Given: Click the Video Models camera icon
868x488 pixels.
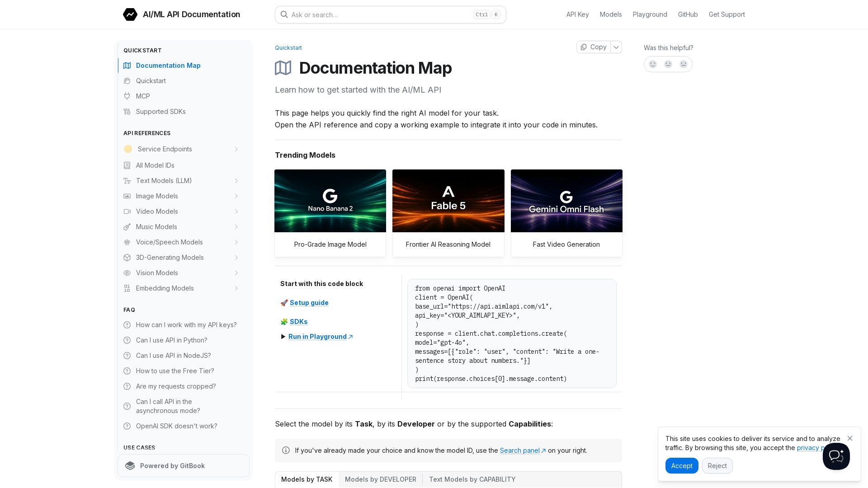Looking at the screenshot, I should (x=127, y=211).
